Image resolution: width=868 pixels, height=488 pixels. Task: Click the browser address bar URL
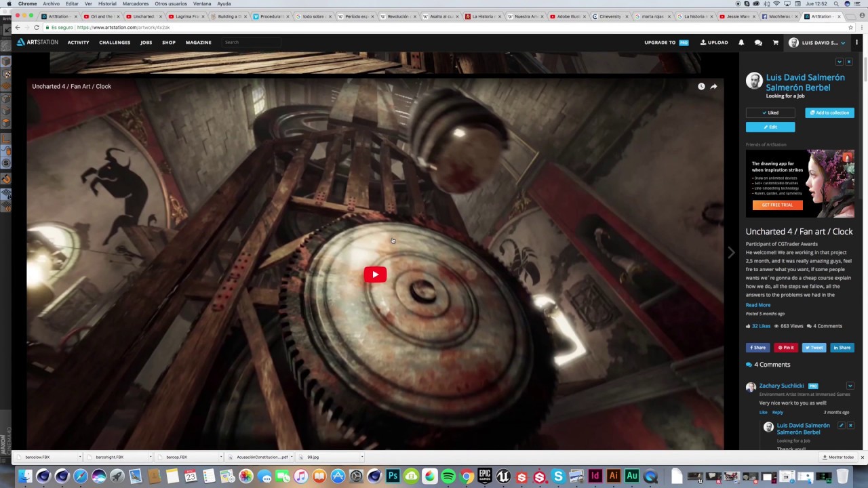coord(123,27)
